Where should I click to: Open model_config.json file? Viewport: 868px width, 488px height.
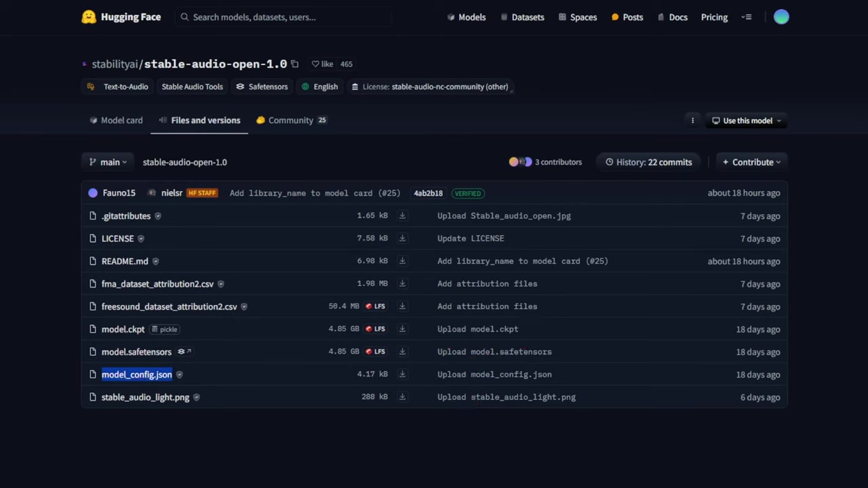pos(136,374)
